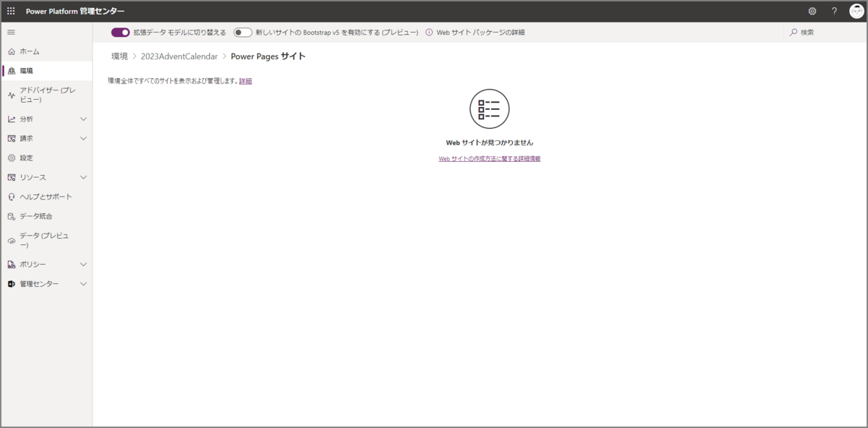868x428 pixels.
Task: Click the search magnifier icon
Action: [793, 33]
